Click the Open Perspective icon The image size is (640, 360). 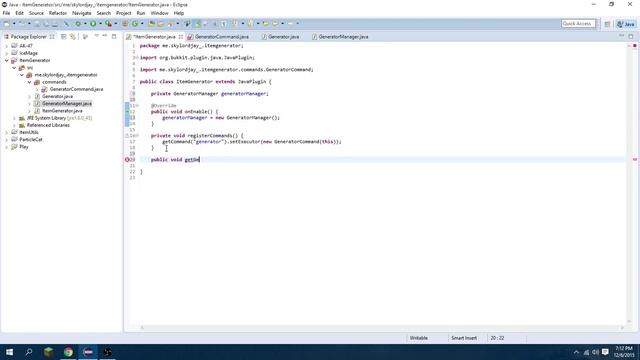tap(607, 24)
